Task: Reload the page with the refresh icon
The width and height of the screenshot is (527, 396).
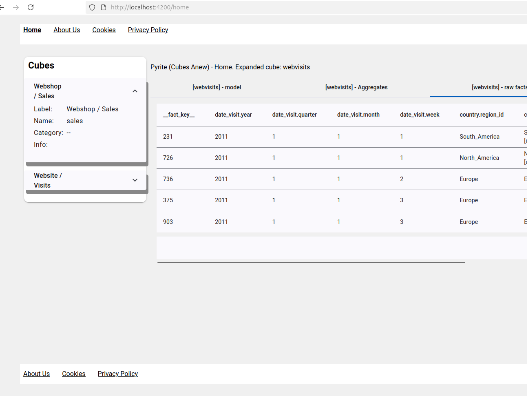Action: coord(31,7)
